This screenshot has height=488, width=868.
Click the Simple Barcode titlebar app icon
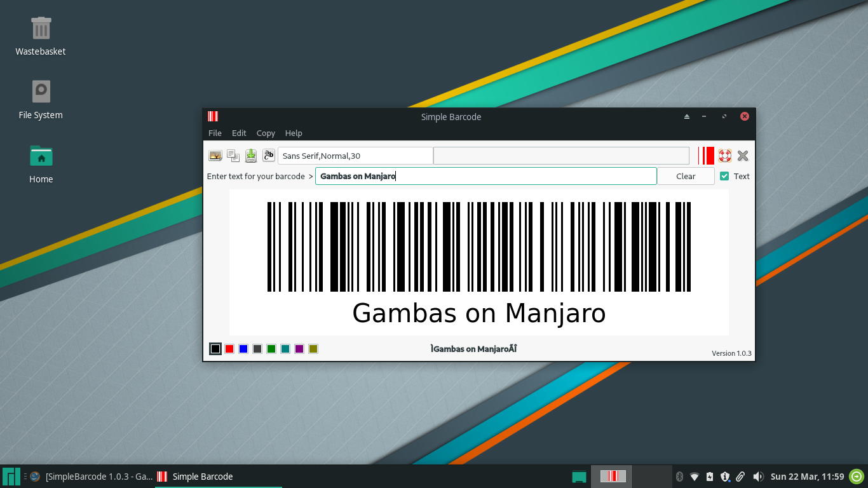click(213, 116)
